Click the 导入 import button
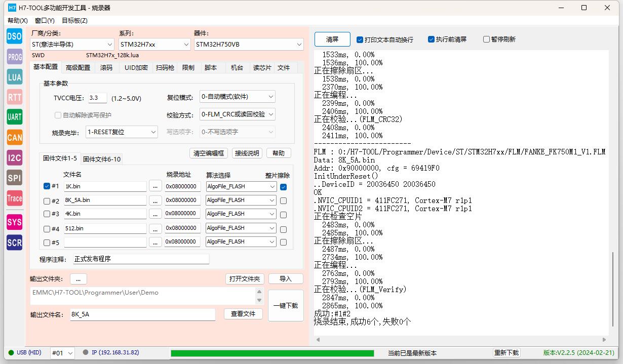This screenshot has height=364, width=623. 286,279
